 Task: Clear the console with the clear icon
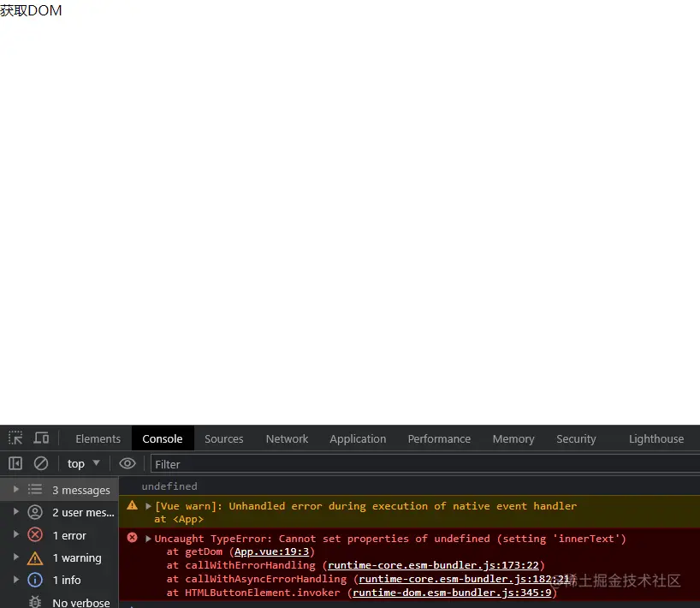[41, 463]
